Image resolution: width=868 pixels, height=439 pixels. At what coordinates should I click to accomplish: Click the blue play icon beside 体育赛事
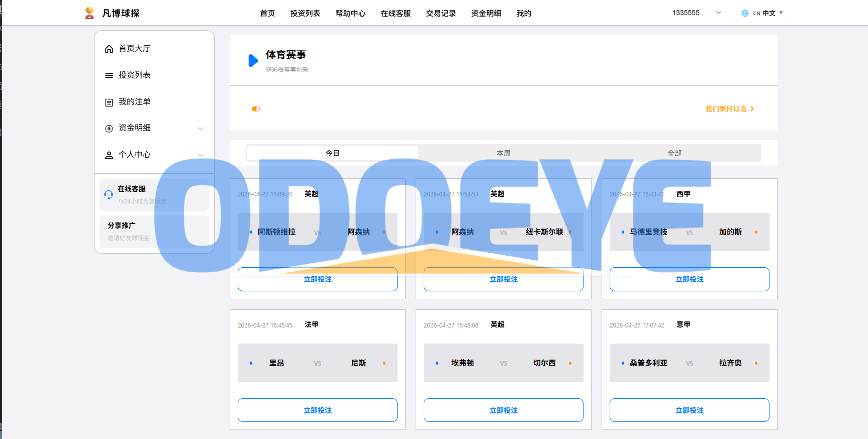[253, 60]
